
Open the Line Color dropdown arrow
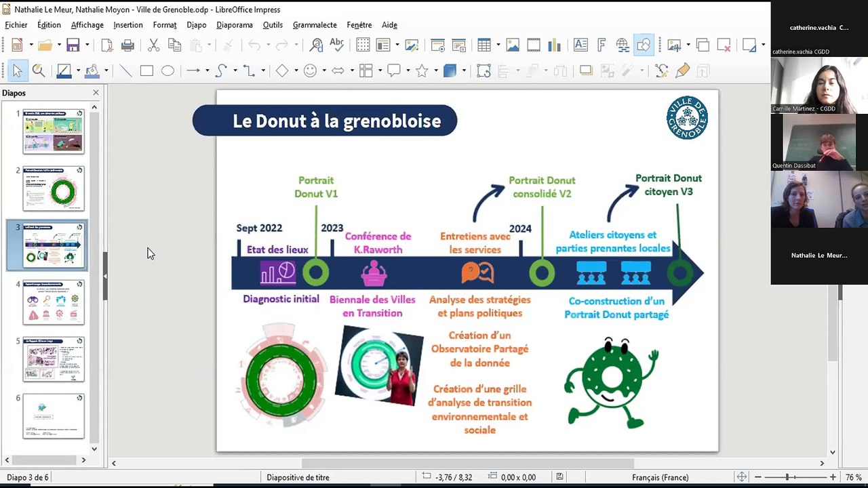(78, 70)
